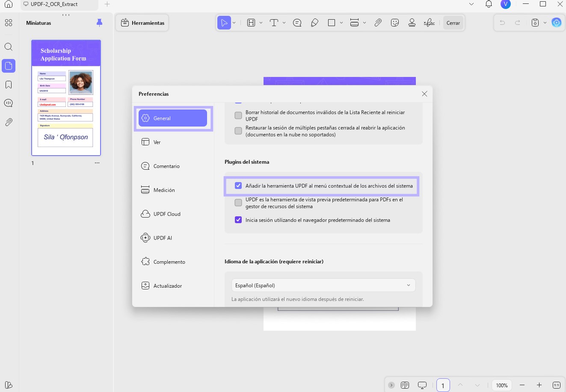Select the stamp tool
The width and height of the screenshot is (566, 392).
[x=412, y=23]
